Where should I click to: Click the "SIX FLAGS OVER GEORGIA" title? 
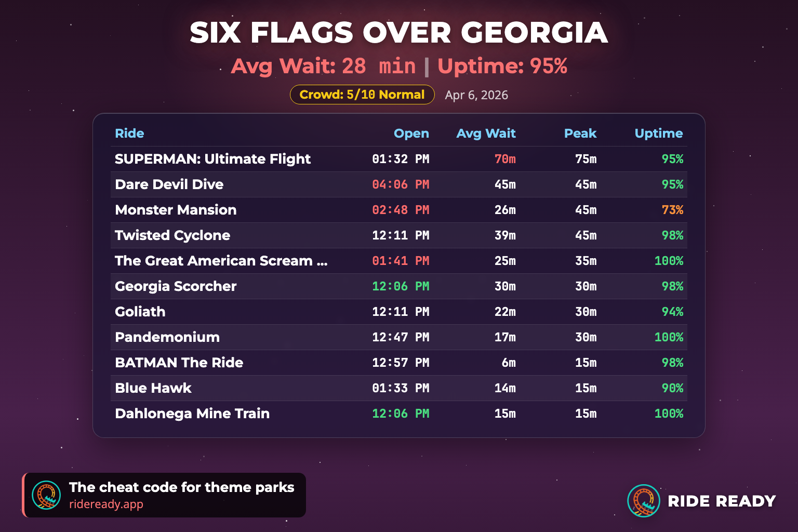(x=399, y=33)
